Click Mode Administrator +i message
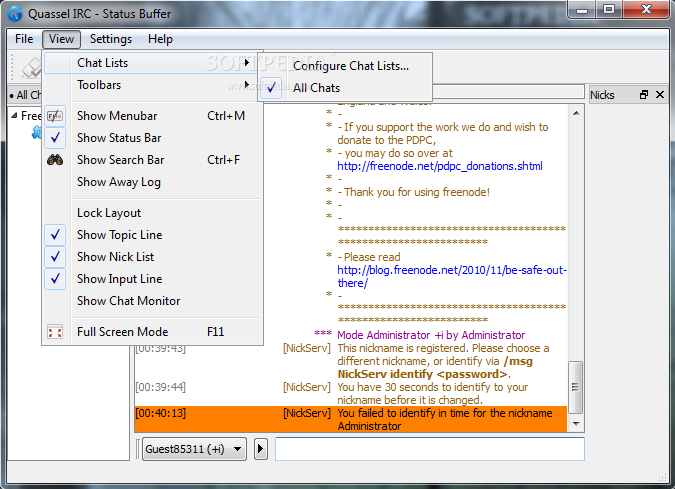Screen dimensions: 675x489 tap(431, 335)
